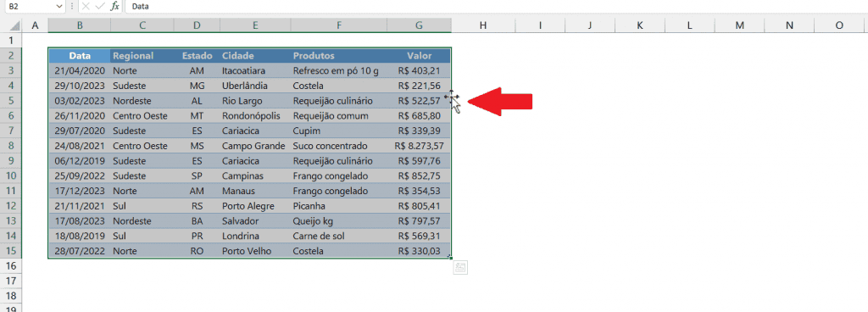Select column H header
868x312 pixels.
tap(483, 25)
